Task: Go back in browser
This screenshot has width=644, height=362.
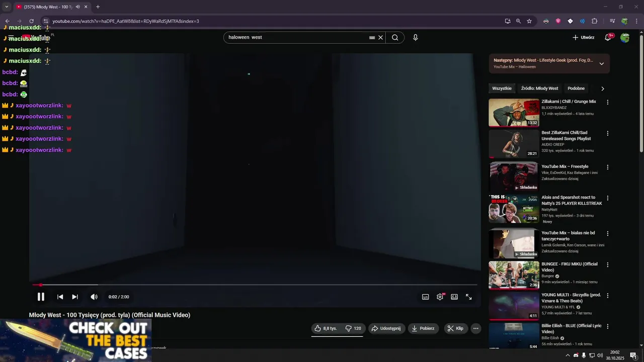Action: click(x=8, y=21)
